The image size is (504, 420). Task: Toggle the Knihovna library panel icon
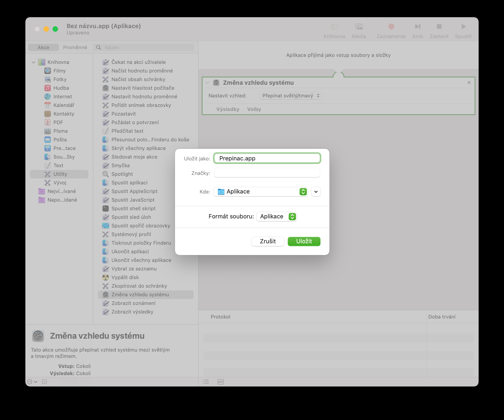334,27
